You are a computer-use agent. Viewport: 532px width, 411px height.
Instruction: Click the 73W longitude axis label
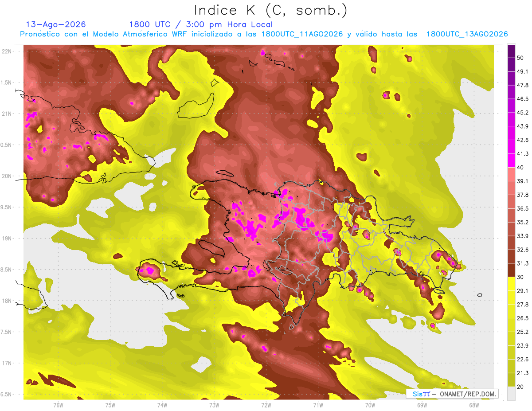(214, 405)
